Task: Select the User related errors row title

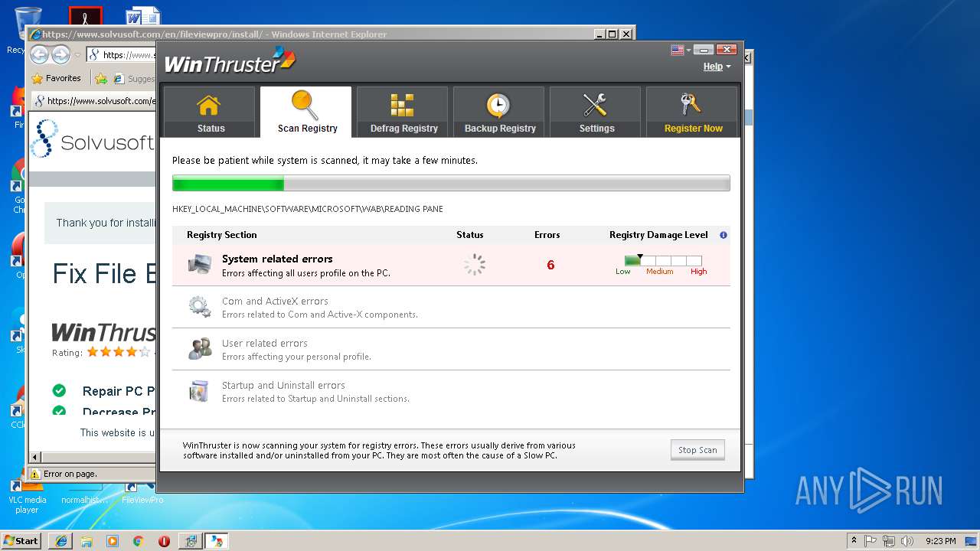Action: [265, 343]
